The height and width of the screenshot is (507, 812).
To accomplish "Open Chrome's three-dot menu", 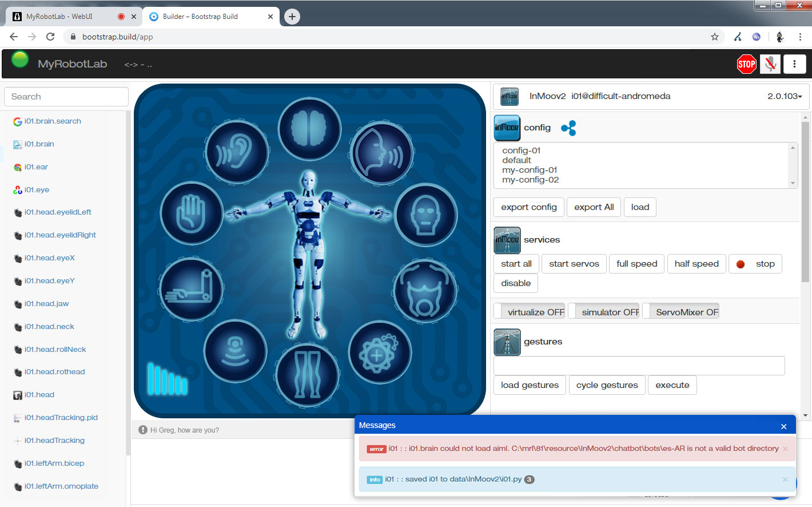I will point(800,37).
